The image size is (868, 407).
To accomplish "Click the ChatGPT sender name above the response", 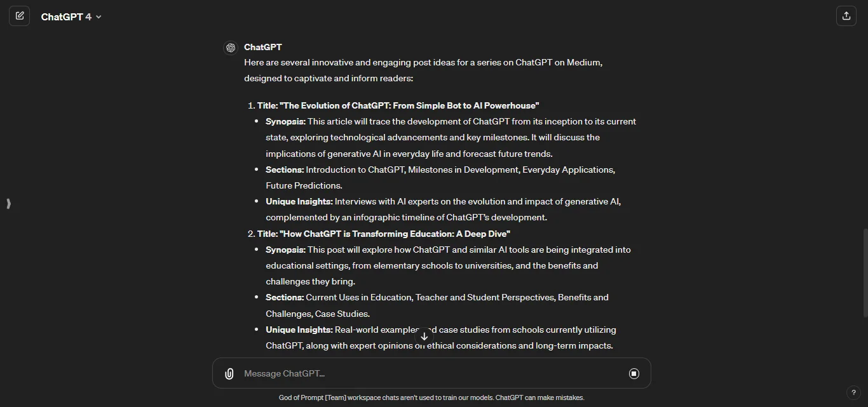I will pyautogui.click(x=262, y=47).
